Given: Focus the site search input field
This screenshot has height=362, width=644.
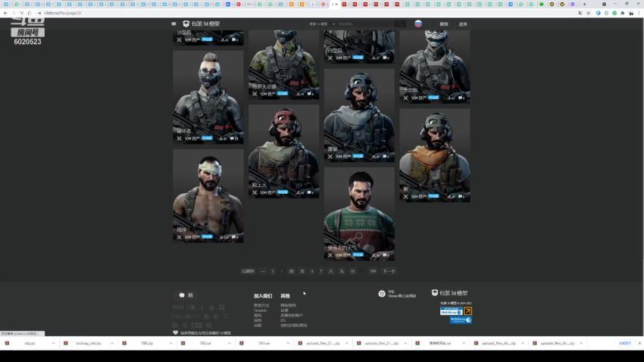Looking at the screenshot, I should tap(364, 24).
